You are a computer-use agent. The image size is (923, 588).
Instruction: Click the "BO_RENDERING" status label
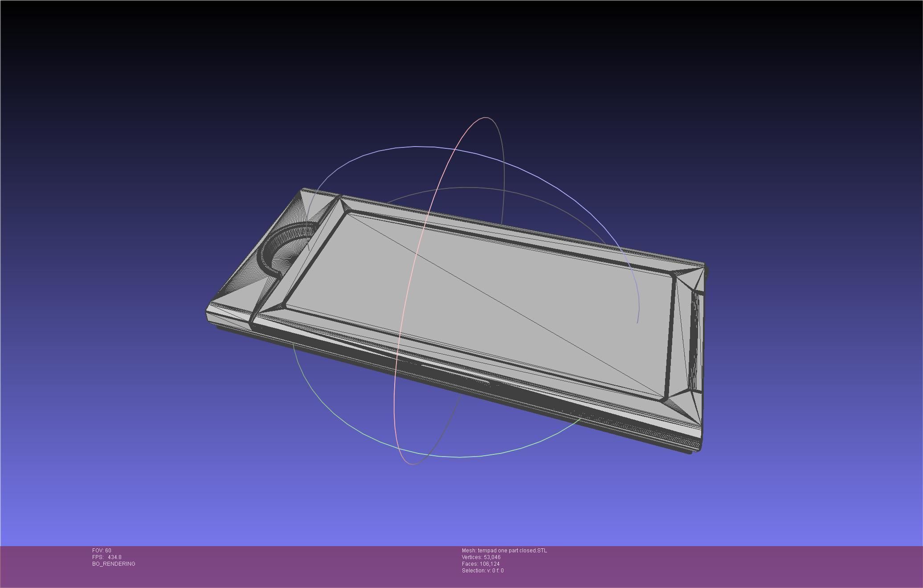coord(114,564)
